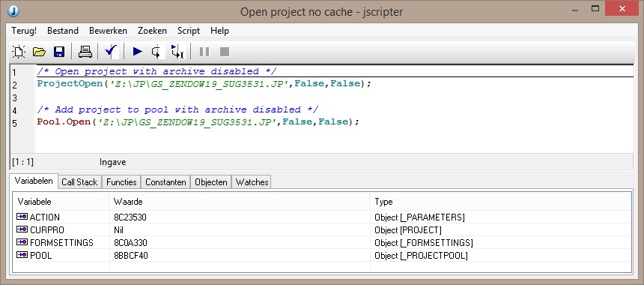Switch to the Objecten tab
Image resolution: width=644 pixels, height=285 pixels.
pyautogui.click(x=210, y=181)
